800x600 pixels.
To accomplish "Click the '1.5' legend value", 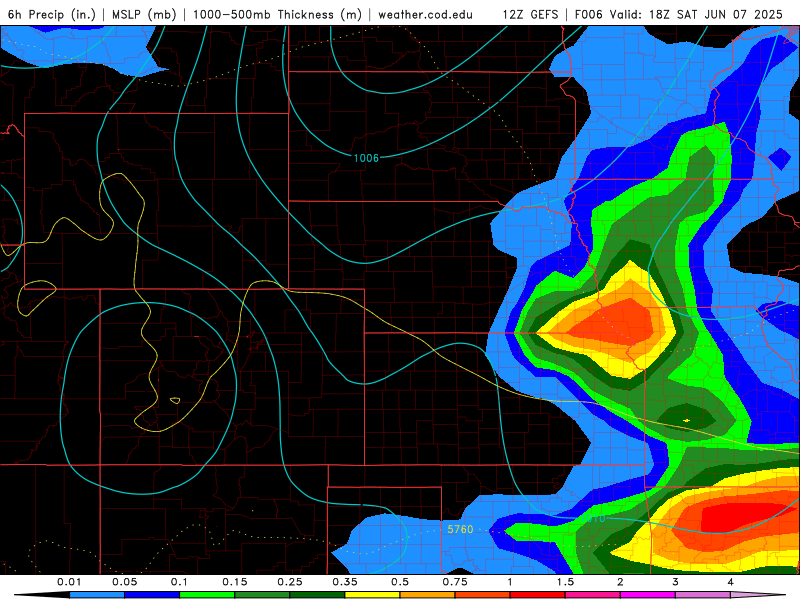I will [565, 582].
